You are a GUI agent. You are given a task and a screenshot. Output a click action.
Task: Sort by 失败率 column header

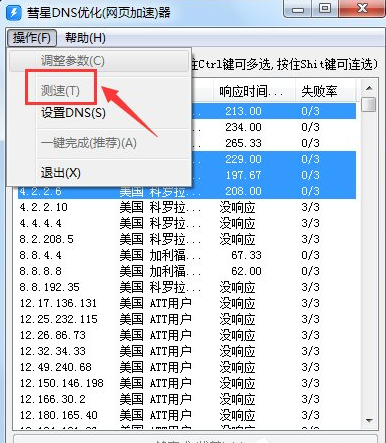[325, 91]
